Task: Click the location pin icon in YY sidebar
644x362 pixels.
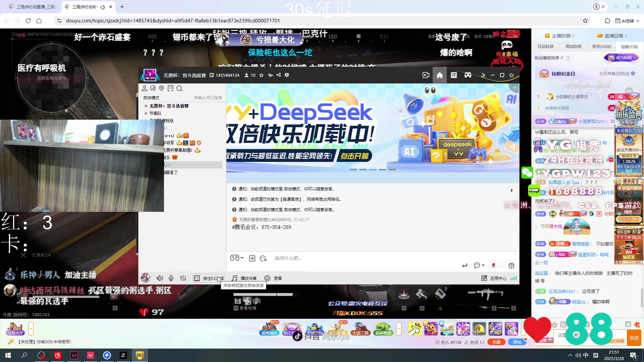Action: pos(162,88)
